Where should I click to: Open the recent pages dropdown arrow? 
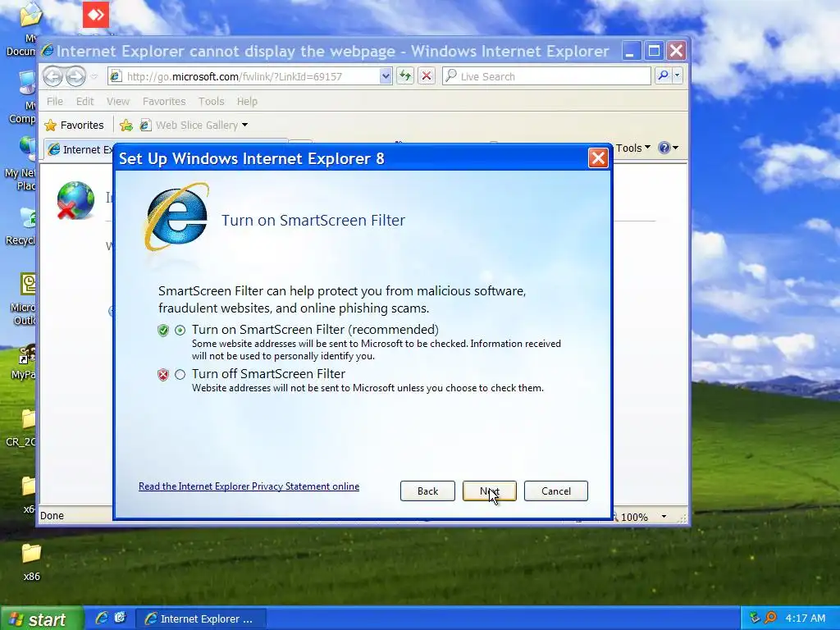pos(94,76)
